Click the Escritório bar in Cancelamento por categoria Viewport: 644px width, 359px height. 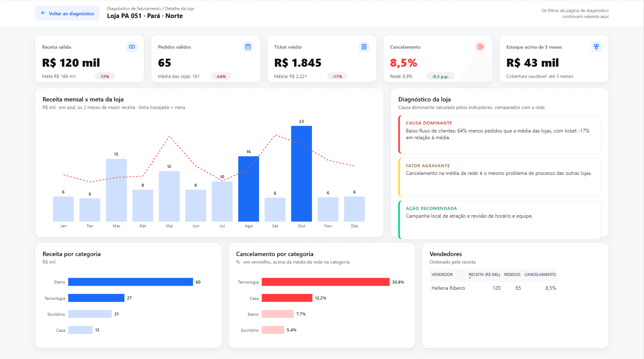coord(273,330)
